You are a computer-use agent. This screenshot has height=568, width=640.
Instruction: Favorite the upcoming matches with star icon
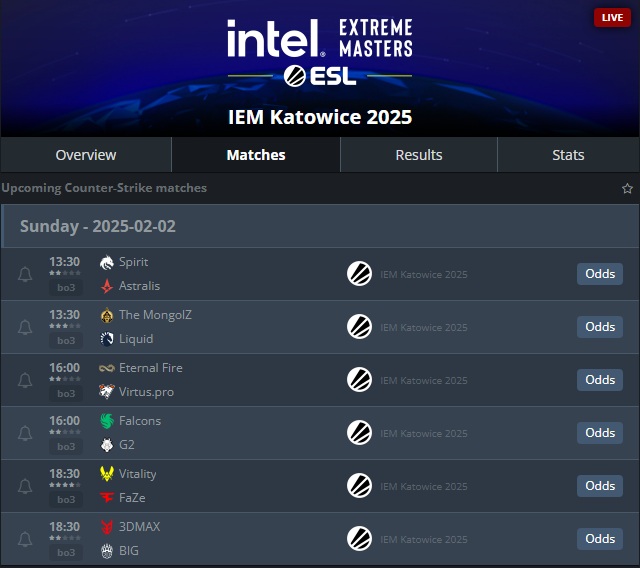coord(627,189)
